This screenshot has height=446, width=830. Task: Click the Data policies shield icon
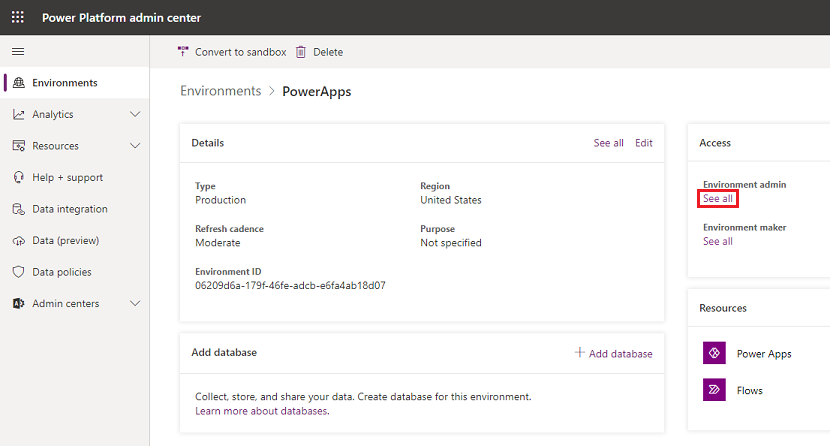click(x=19, y=272)
